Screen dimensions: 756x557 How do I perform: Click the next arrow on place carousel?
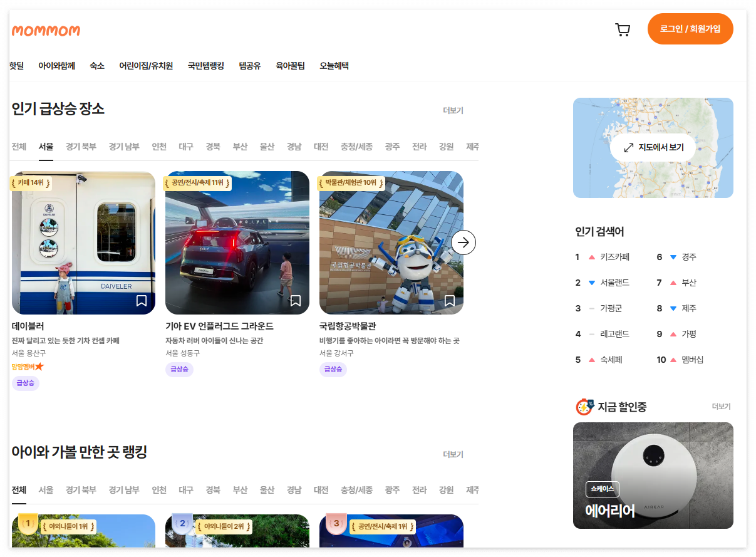[x=463, y=242]
